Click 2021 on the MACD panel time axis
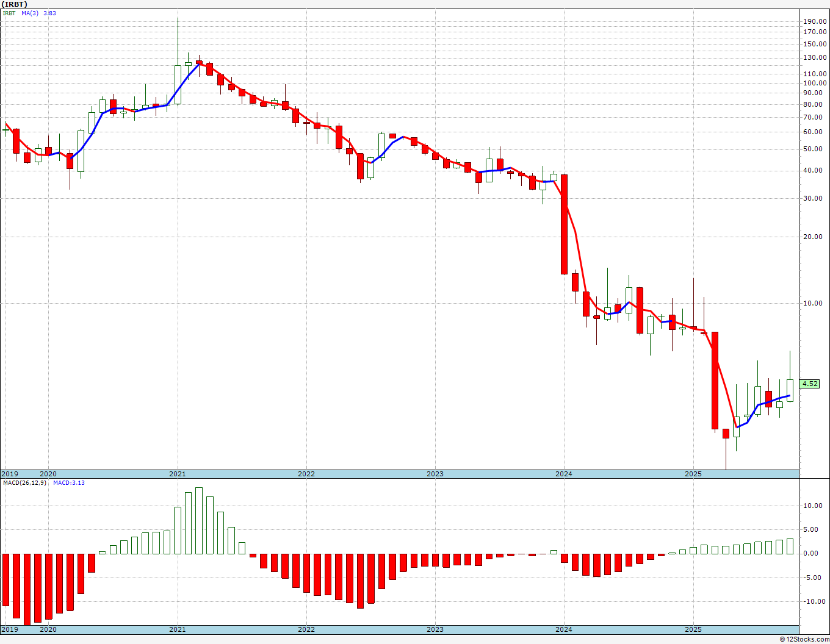 point(177,629)
